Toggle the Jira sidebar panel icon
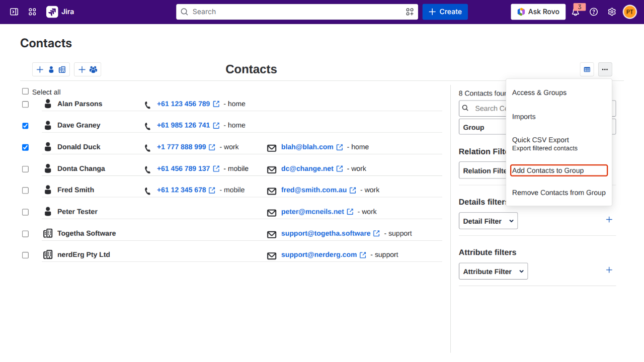The height and width of the screenshot is (362, 644). pos(14,12)
